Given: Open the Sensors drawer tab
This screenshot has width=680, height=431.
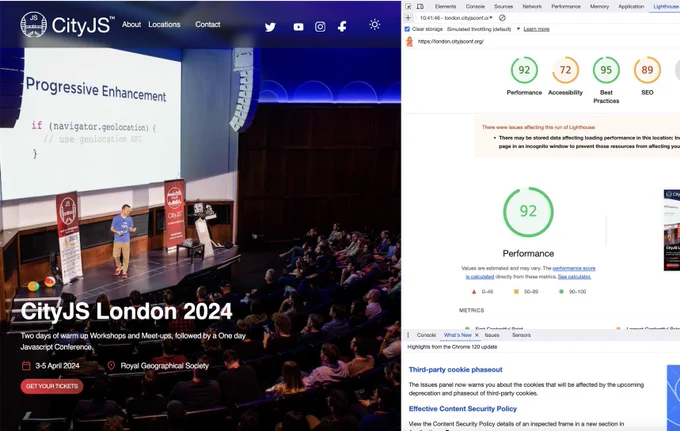Looking at the screenshot, I should (x=521, y=335).
